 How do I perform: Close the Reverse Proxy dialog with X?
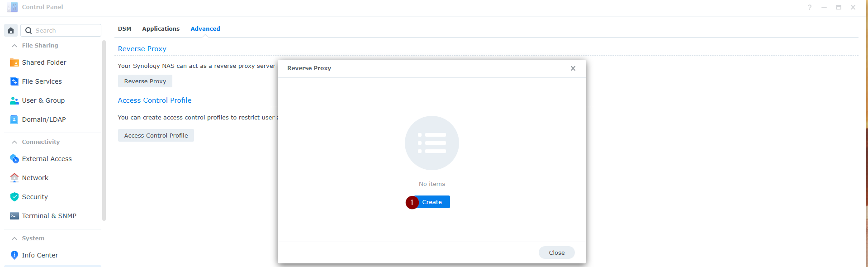tap(573, 68)
